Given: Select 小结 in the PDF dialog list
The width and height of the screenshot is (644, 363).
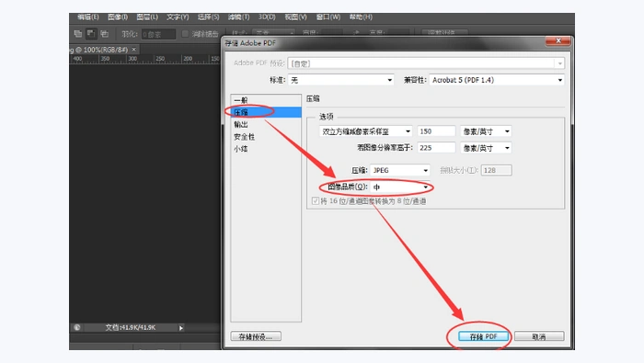Looking at the screenshot, I should pos(266,149).
